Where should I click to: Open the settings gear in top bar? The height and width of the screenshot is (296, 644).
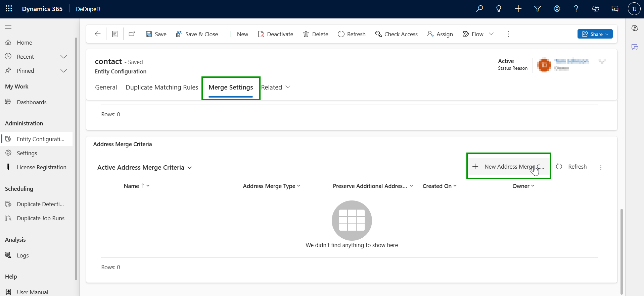click(x=557, y=9)
